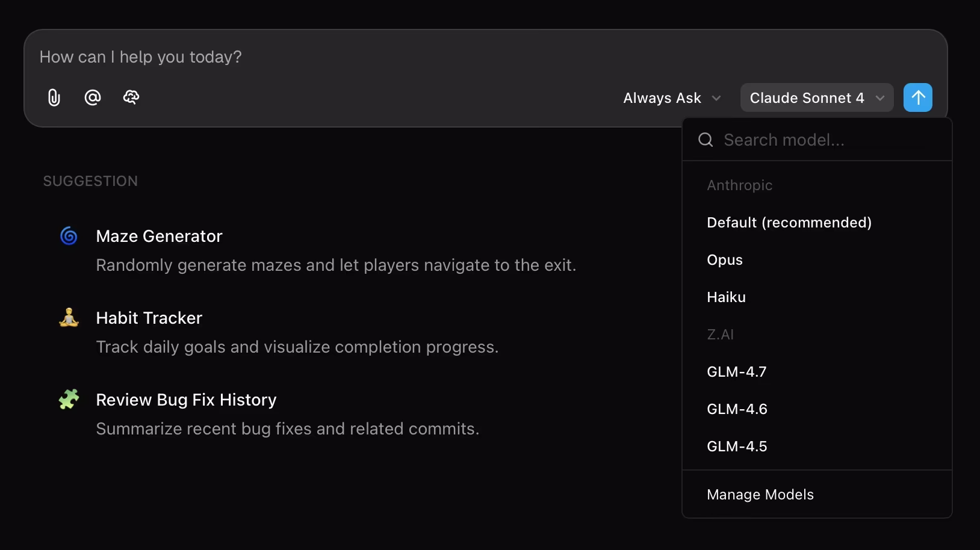Click the brain thinking mode icon

[x=131, y=97]
